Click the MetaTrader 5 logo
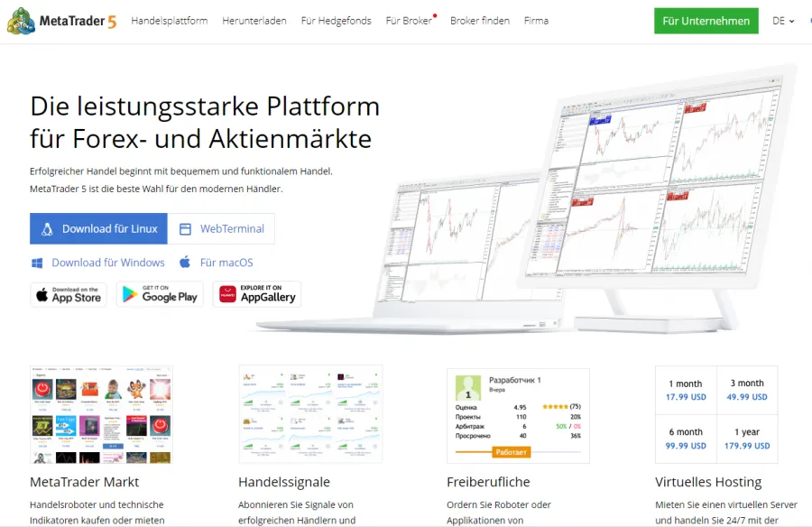The width and height of the screenshot is (812, 527). click(65, 21)
